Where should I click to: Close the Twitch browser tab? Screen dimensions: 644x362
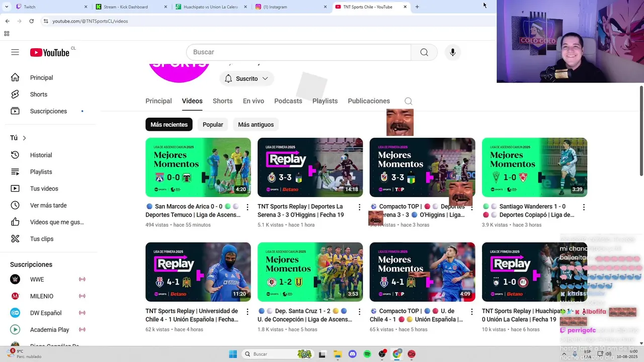point(86,7)
